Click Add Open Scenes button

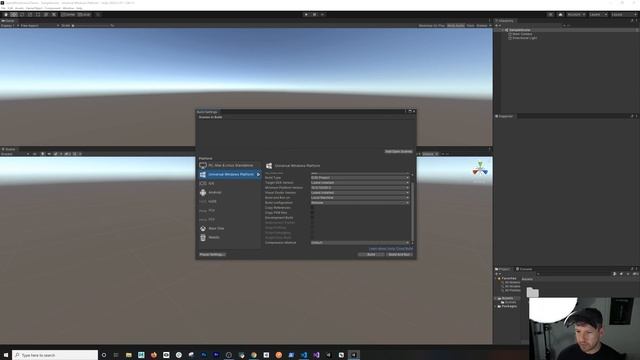coord(398,151)
